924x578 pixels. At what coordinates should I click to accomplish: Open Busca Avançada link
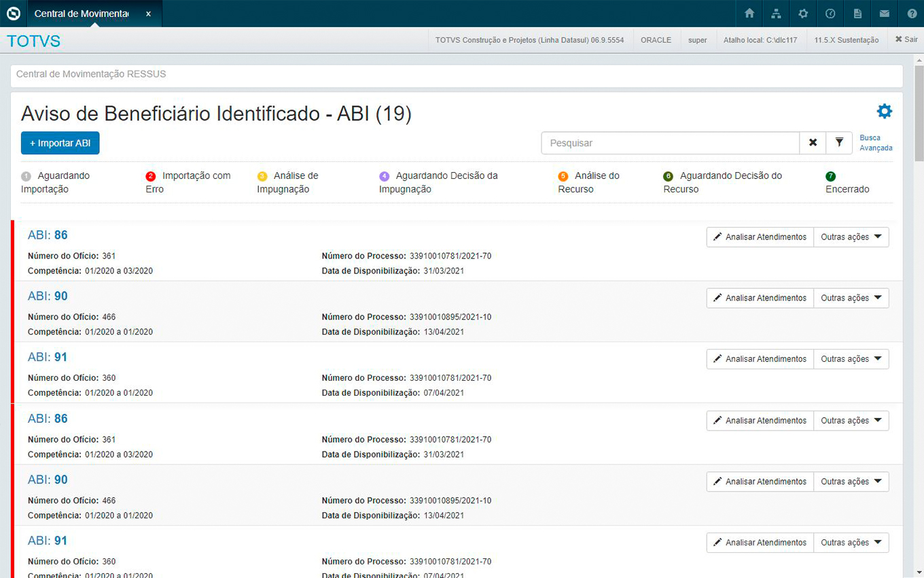pyautogui.click(x=876, y=143)
